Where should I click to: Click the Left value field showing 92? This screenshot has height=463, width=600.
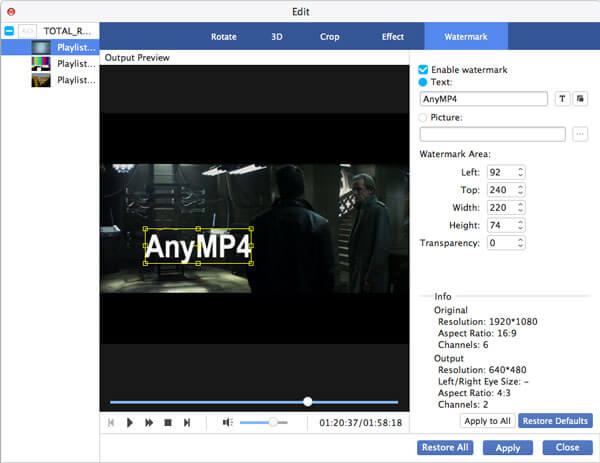coord(502,172)
